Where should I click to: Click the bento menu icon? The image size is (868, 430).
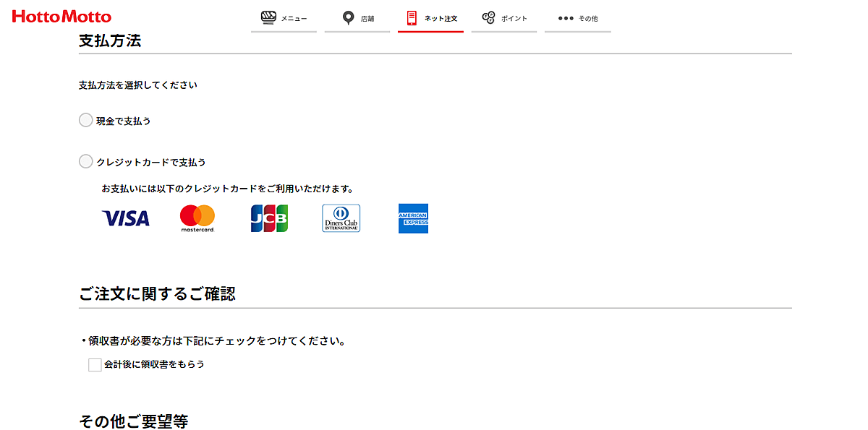pos(268,17)
